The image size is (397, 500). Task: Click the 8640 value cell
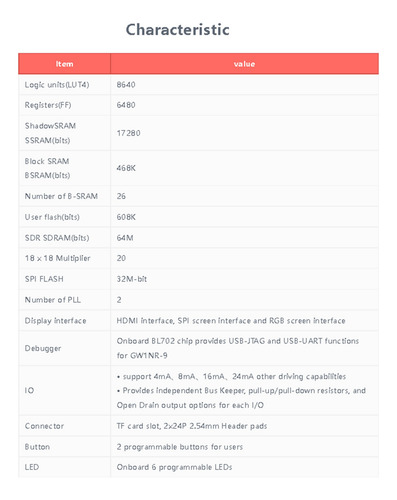click(x=126, y=85)
